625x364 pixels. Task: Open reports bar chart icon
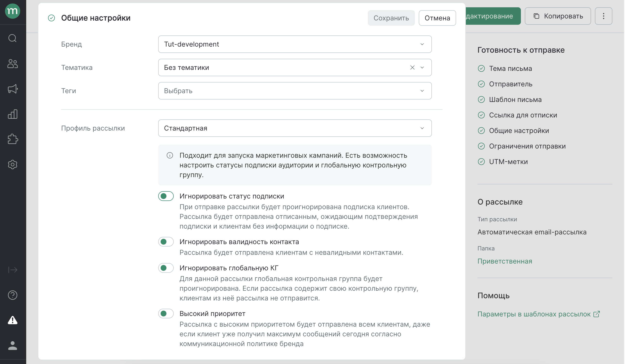pos(12,114)
